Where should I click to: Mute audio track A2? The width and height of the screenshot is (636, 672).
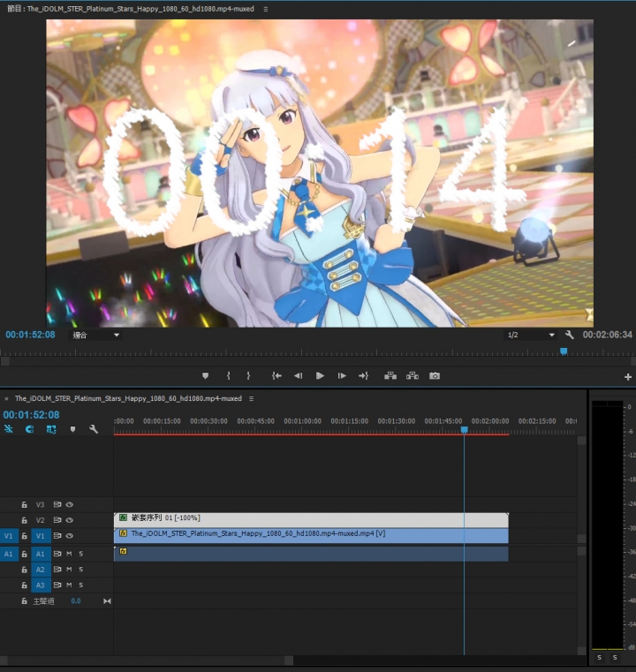tap(69, 570)
